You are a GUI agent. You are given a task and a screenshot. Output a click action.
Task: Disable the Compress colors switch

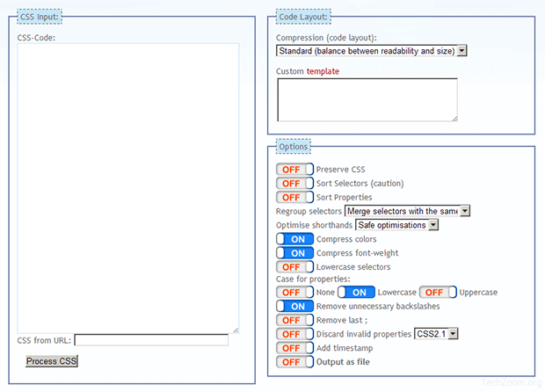(x=294, y=239)
